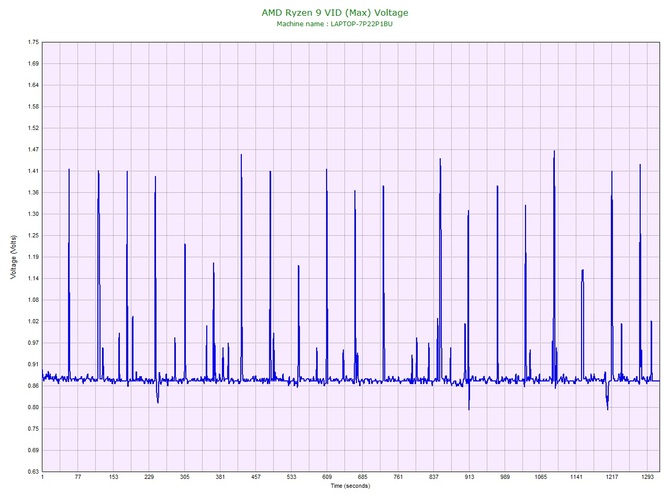670x503 pixels.
Task: Click the 1.41 voltage tick label
Action: (x=33, y=171)
